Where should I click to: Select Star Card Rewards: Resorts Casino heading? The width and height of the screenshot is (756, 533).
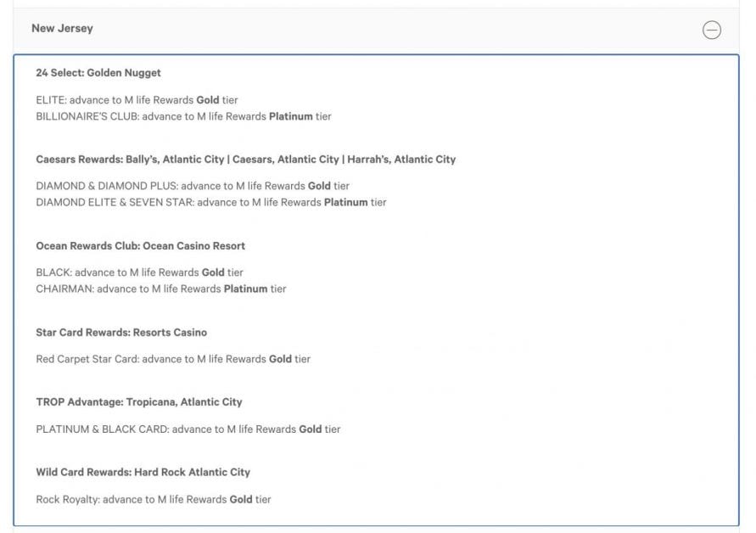[121, 333]
